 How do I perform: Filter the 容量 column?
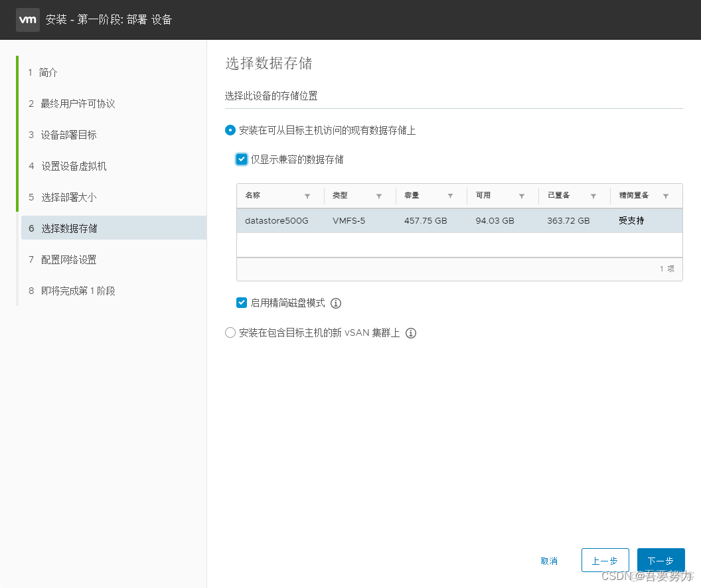click(x=451, y=196)
